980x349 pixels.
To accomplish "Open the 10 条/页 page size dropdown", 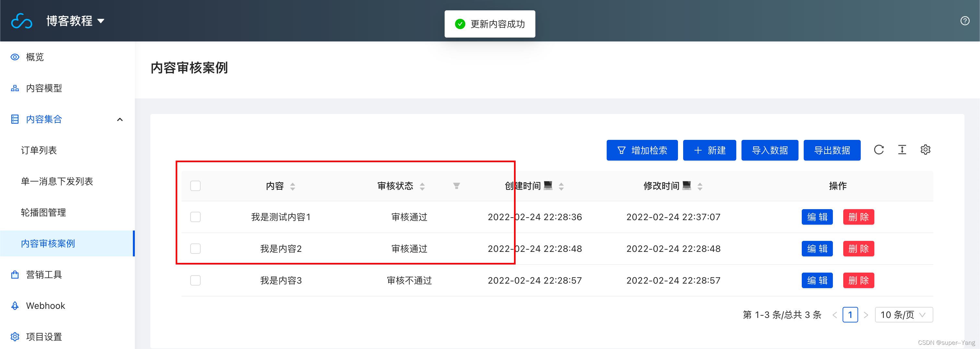I will coord(904,315).
